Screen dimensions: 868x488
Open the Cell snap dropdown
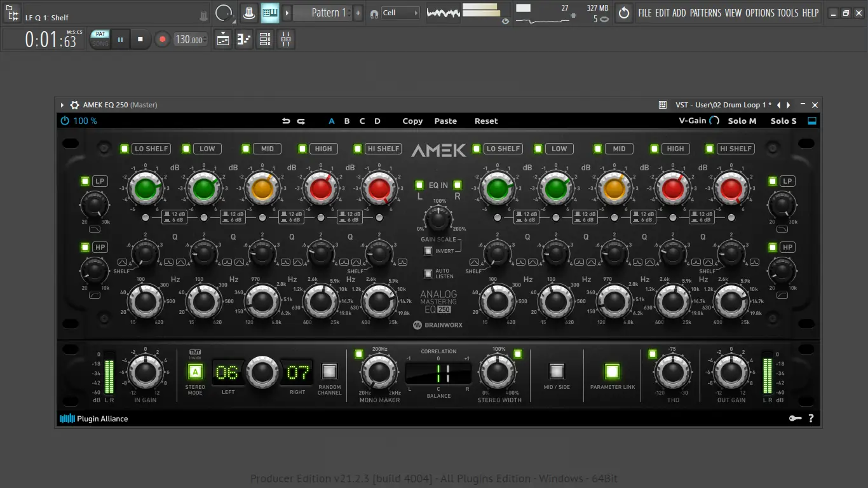tap(400, 13)
